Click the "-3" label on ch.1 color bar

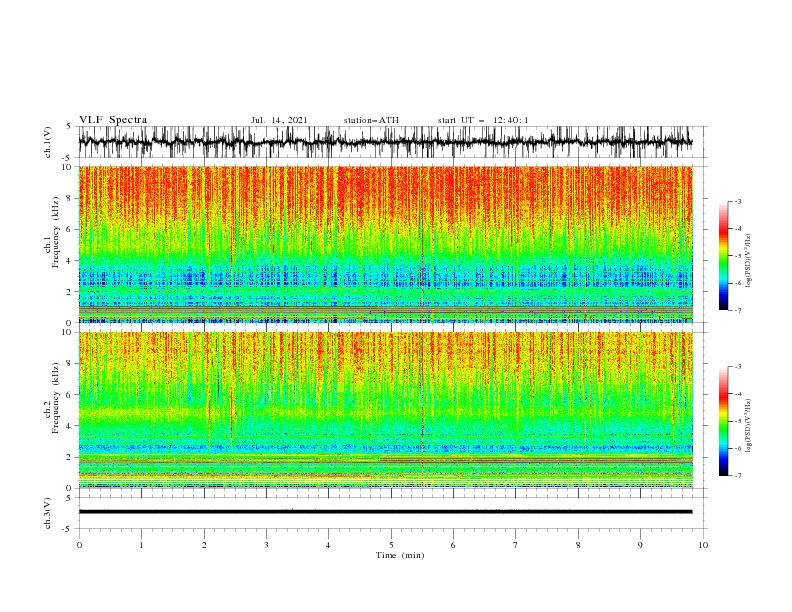(738, 201)
